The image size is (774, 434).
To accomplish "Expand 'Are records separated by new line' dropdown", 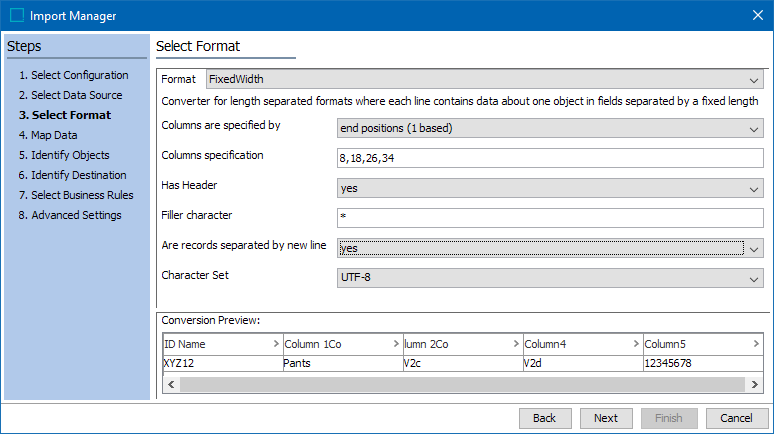I will tap(754, 248).
